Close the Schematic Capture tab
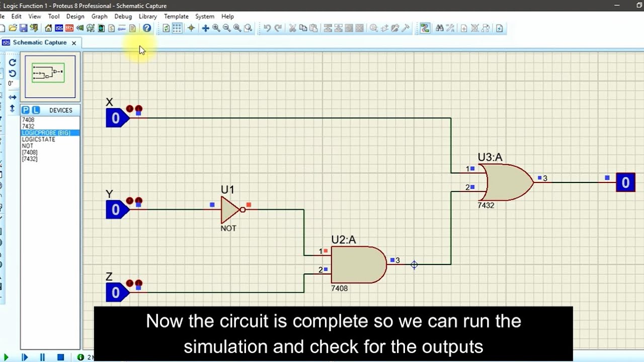This screenshot has height=362, width=644. (x=74, y=43)
